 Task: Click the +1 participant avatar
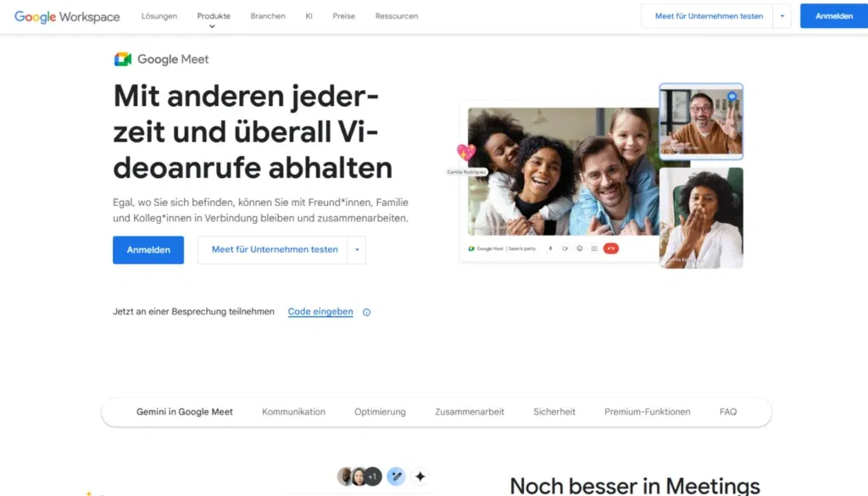pyautogui.click(x=373, y=476)
